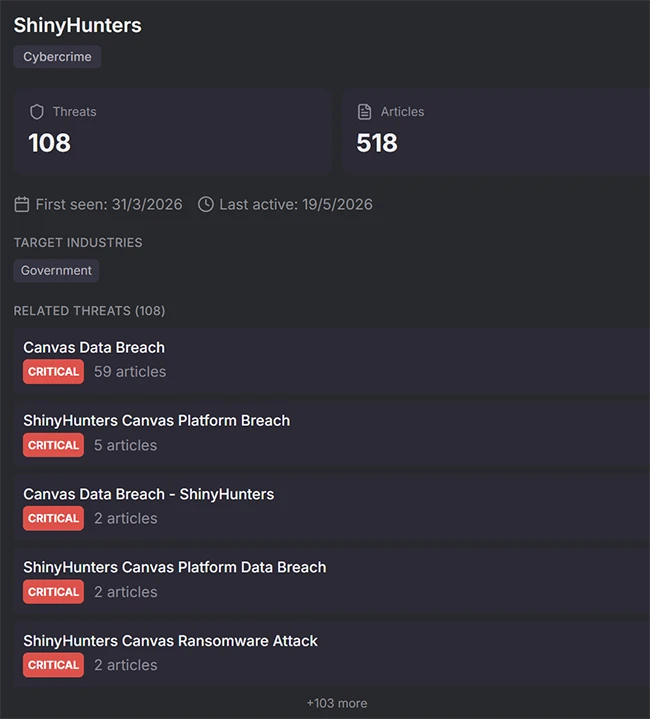This screenshot has width=650, height=719.
Task: Expand the +103 more threats list
Action: click(x=337, y=703)
